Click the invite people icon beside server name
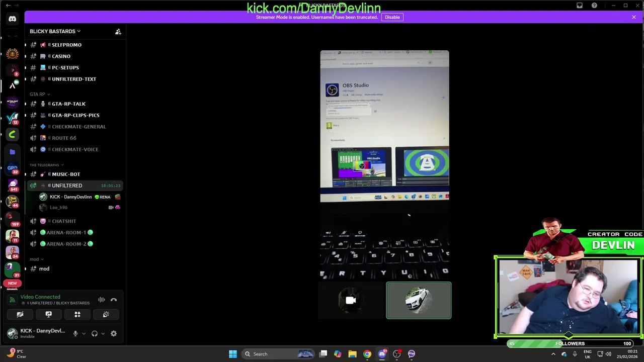644x362 pixels. (118, 32)
